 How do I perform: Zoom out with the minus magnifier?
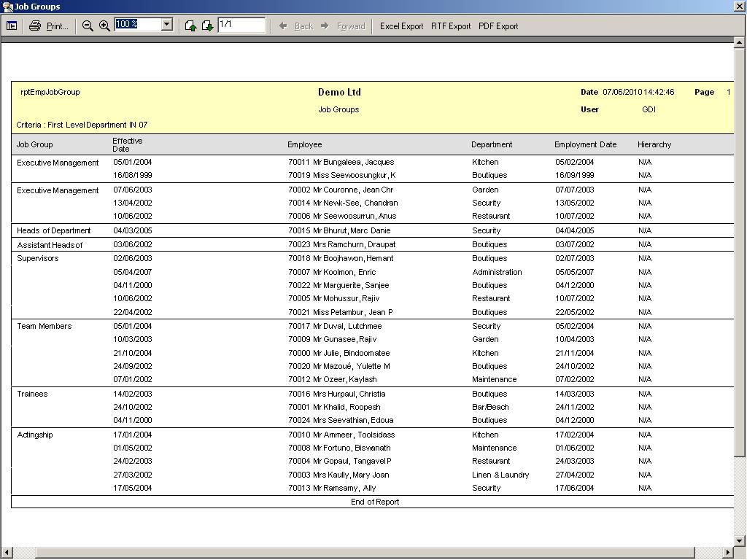pos(88,26)
